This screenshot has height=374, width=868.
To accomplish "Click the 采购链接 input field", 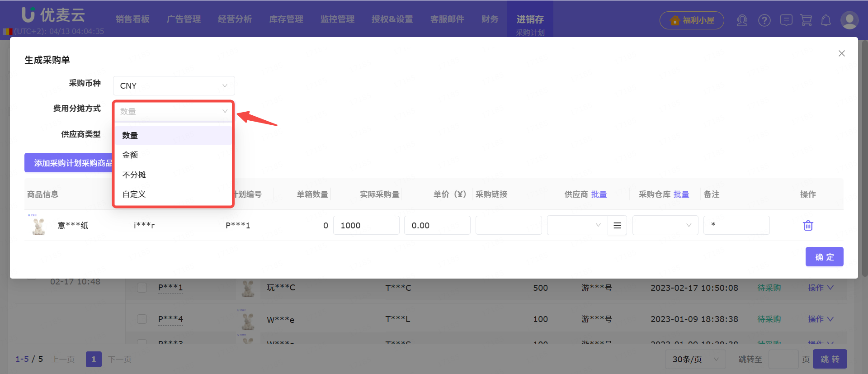I will pos(509,225).
